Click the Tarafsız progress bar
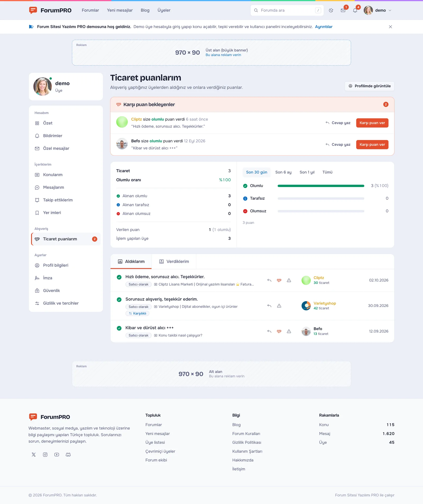This screenshot has width=423, height=504. [321, 198]
